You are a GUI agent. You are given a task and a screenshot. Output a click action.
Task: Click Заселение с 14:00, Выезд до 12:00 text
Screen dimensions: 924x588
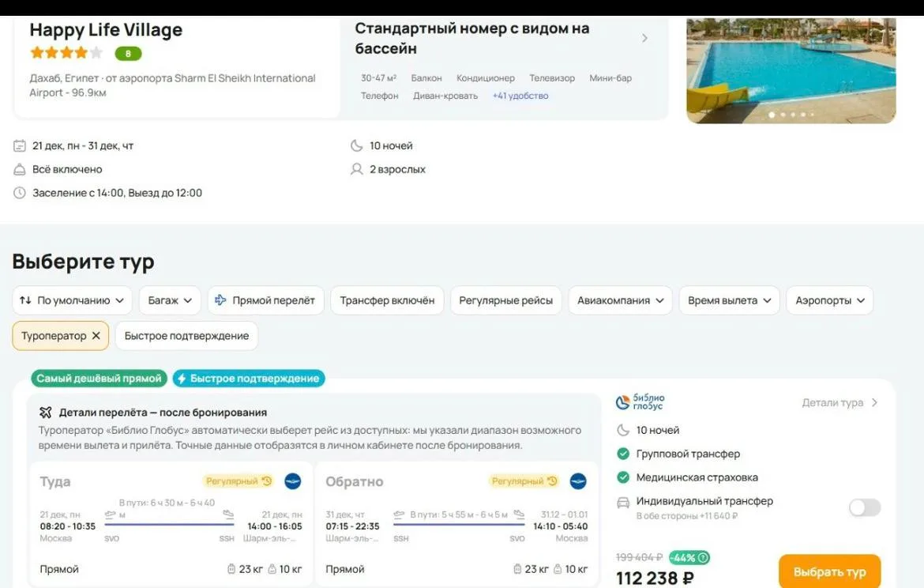[117, 193]
